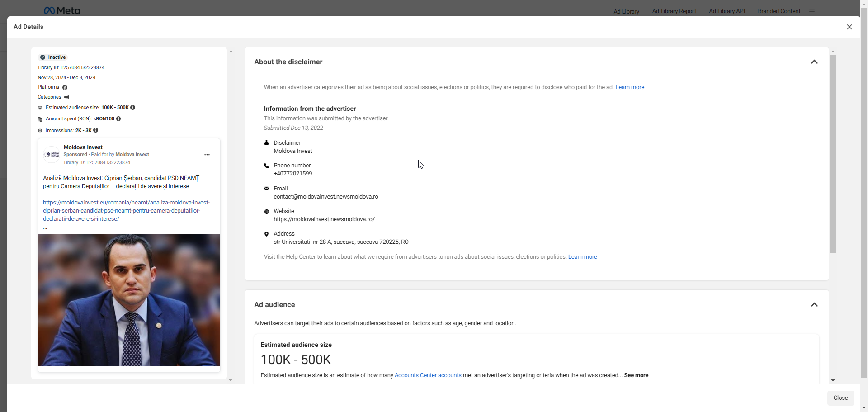Click info icon beside Impressions
The width and height of the screenshot is (868, 412).
coord(95,130)
